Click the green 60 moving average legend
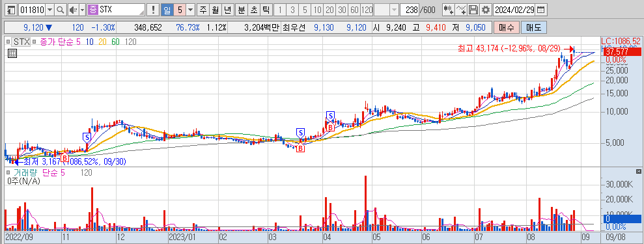Image resolution: width=644 pixels, height=244 pixels. coord(115,42)
